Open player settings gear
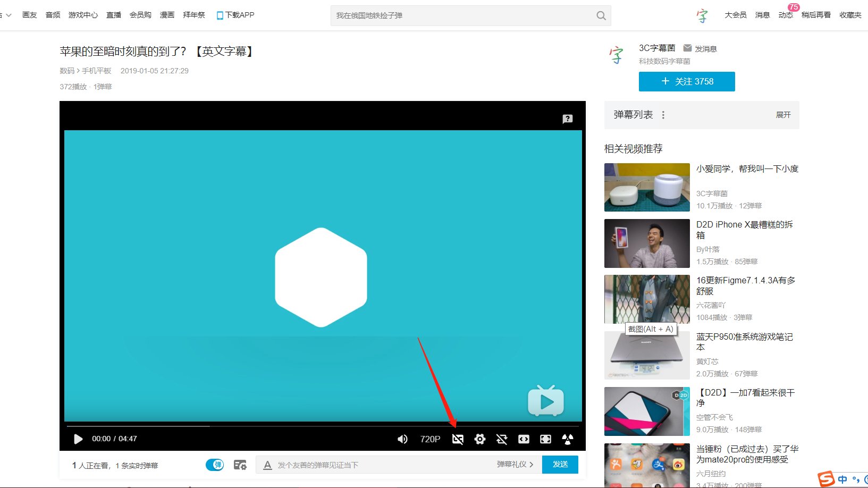This screenshot has height=488, width=868. (480, 439)
